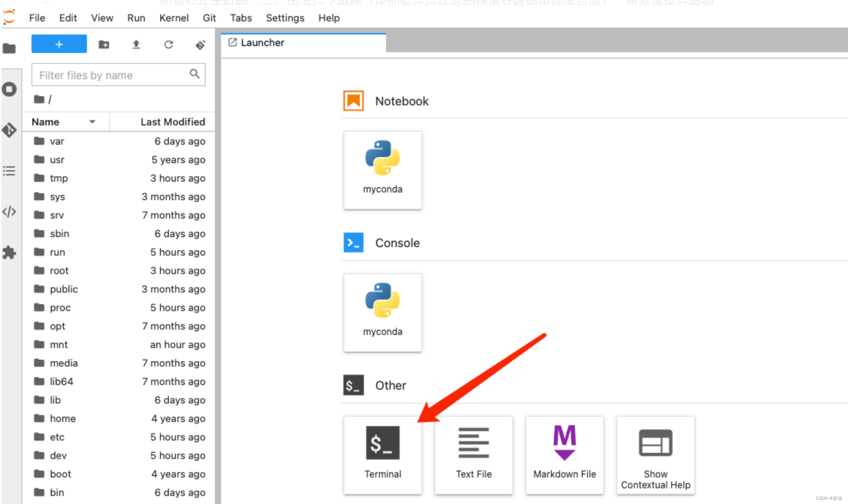The width and height of the screenshot is (848, 504).
Task: Open the Table of Contents sidebar
Action: pyautogui.click(x=9, y=171)
